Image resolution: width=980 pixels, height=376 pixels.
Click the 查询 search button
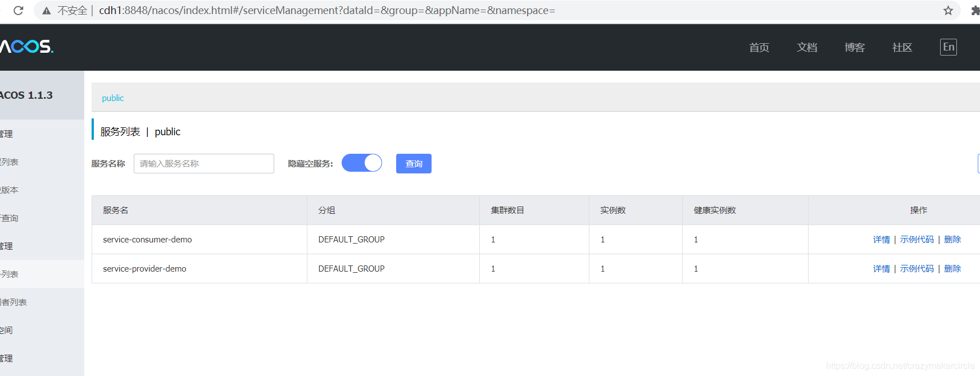(x=414, y=163)
